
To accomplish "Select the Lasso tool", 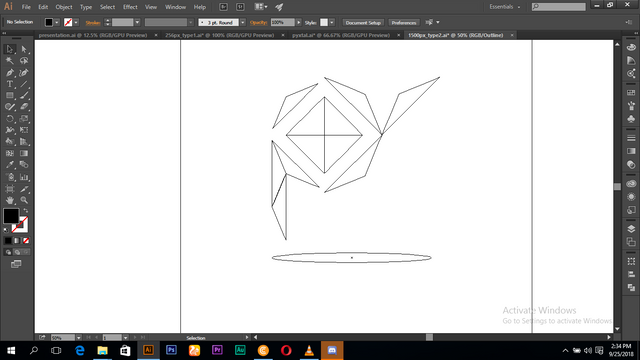I will [24, 61].
